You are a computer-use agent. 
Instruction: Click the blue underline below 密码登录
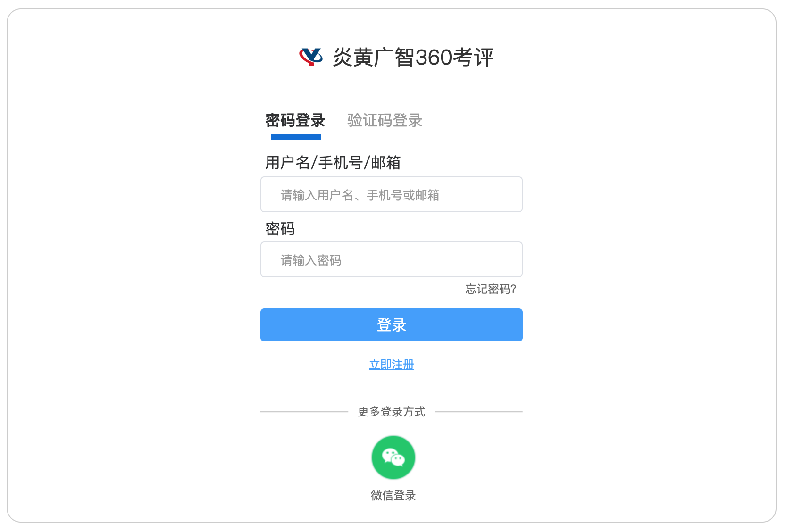pyautogui.click(x=296, y=137)
